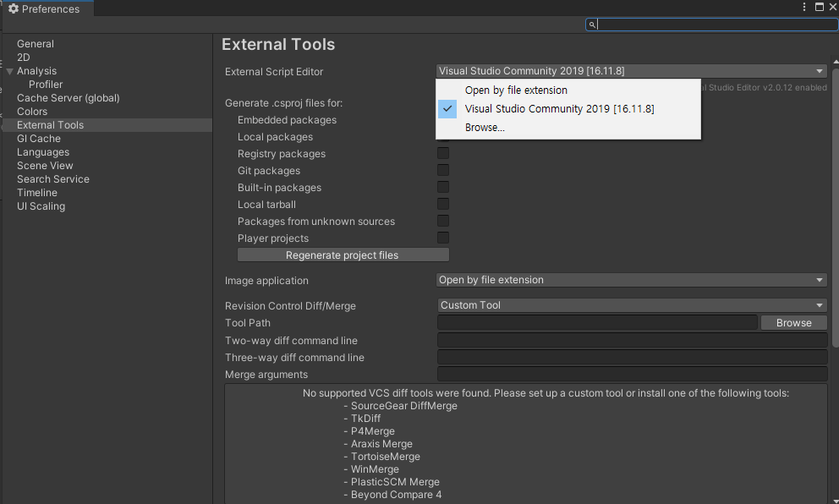Click the "Local packages" label
This screenshot has width=839, height=504.
[x=275, y=137]
